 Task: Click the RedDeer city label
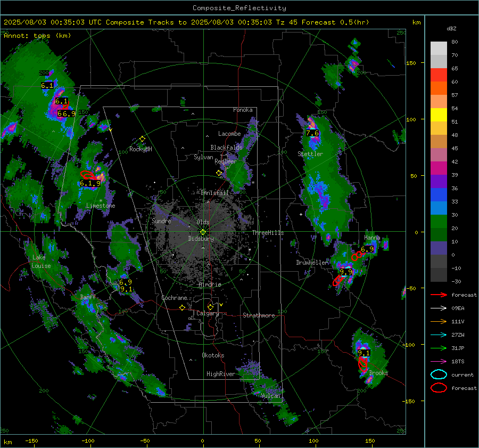click(x=226, y=161)
